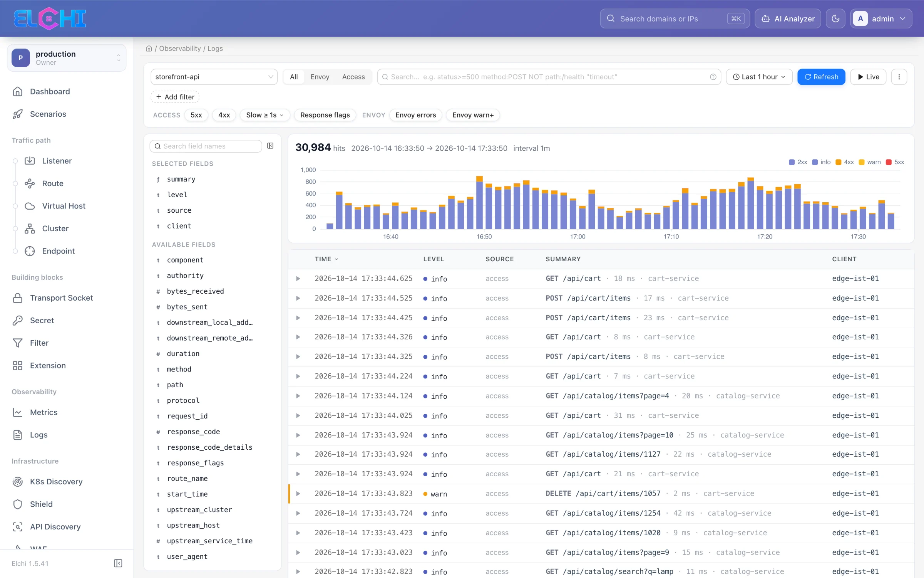This screenshot has width=924, height=578.
Task: Sort by the TIME column header
Action: click(x=326, y=259)
